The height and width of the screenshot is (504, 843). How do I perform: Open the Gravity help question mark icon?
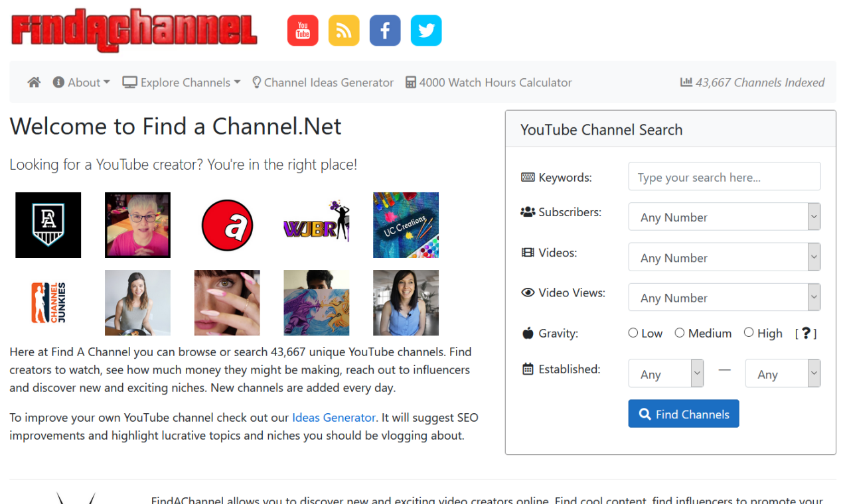pyautogui.click(x=806, y=333)
